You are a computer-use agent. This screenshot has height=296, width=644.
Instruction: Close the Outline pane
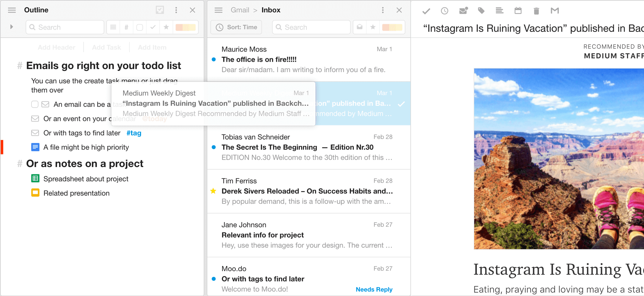tap(192, 10)
